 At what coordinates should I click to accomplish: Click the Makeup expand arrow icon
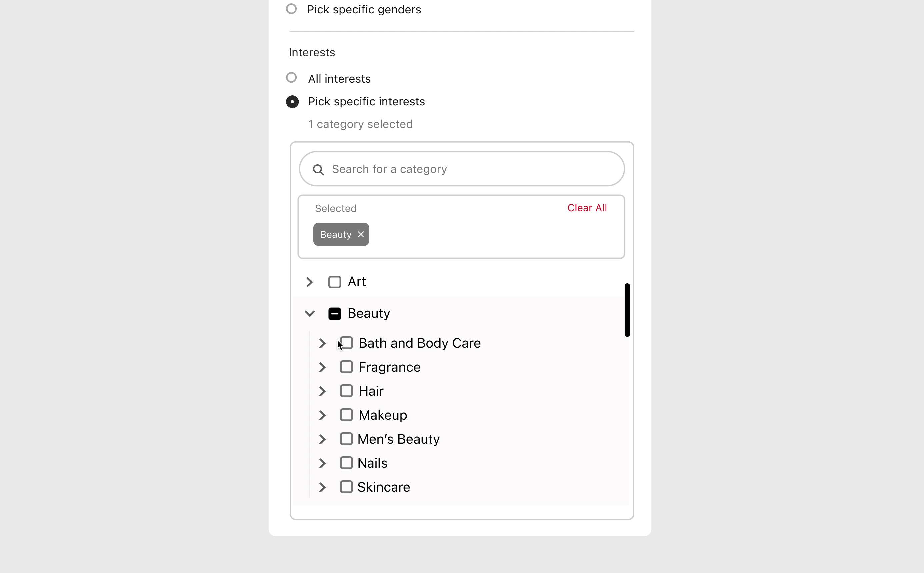click(x=322, y=414)
